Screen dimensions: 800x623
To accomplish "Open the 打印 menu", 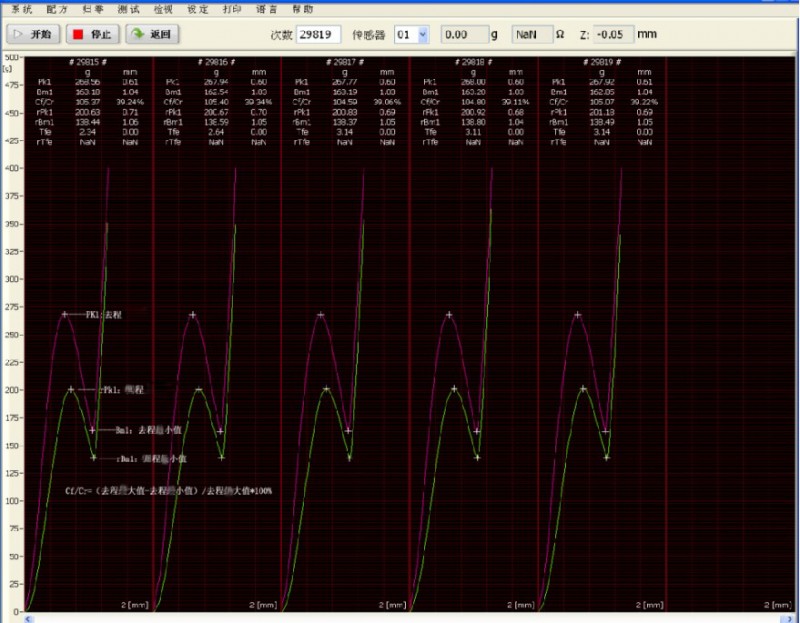I will pyautogui.click(x=232, y=9).
